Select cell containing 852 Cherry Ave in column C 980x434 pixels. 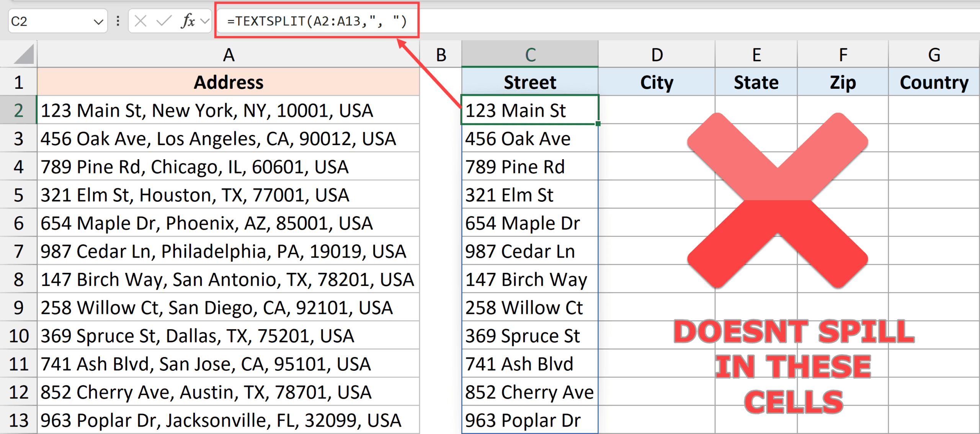pyautogui.click(x=530, y=392)
